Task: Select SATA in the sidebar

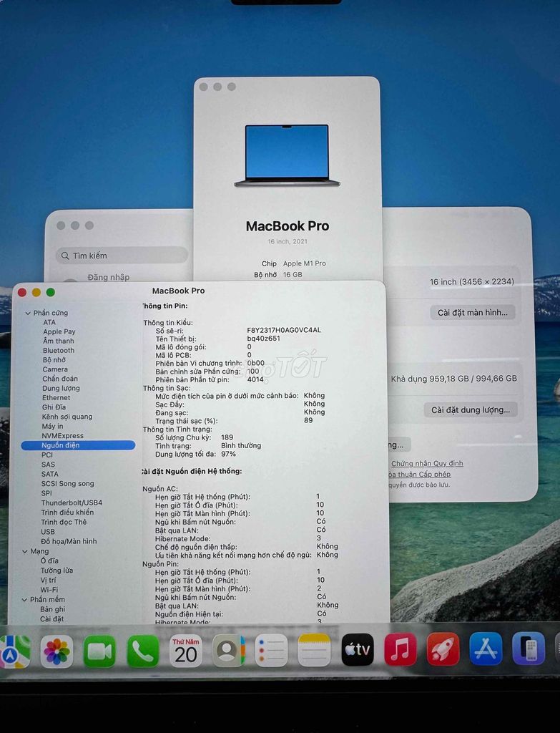Action: coord(50,474)
